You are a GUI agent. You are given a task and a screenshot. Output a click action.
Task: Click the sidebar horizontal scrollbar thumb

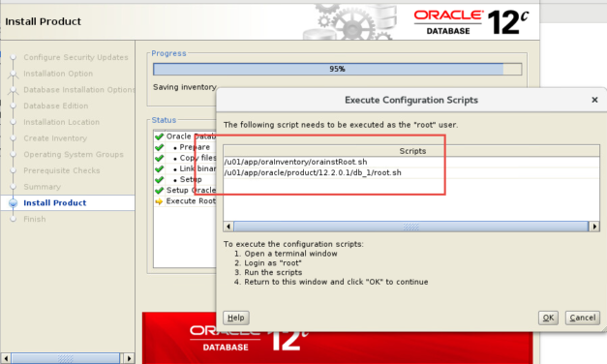66,358
